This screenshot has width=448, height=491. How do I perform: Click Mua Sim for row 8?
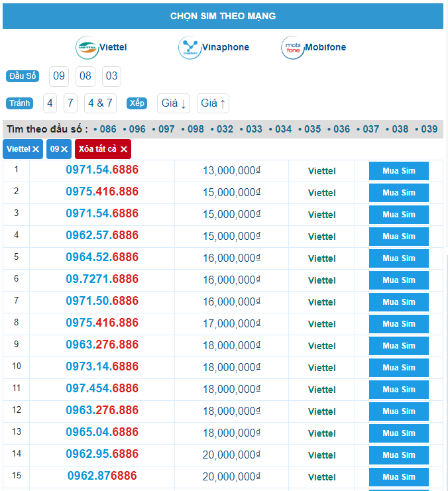[399, 324]
